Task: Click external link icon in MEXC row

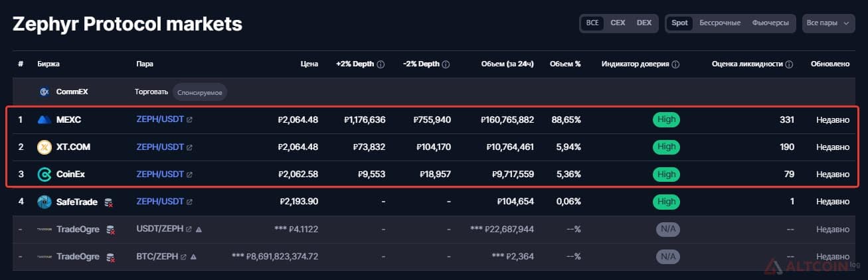Action: [190, 120]
